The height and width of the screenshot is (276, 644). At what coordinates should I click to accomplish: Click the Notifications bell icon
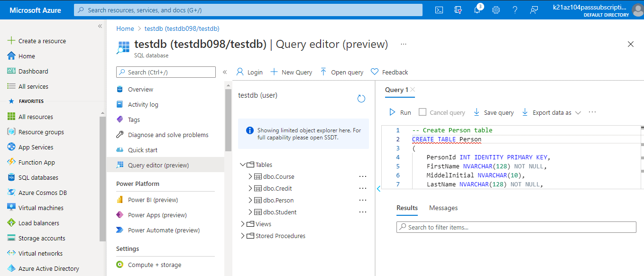coord(477,9)
